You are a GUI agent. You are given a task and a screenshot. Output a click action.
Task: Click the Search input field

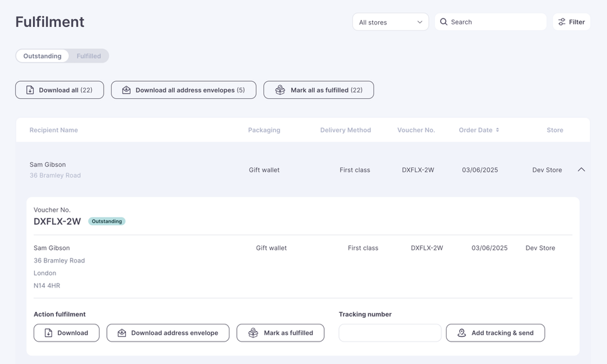click(496, 22)
